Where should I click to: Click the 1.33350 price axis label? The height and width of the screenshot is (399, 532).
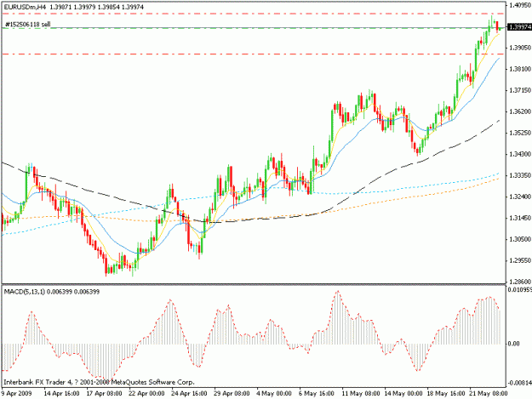click(x=520, y=175)
